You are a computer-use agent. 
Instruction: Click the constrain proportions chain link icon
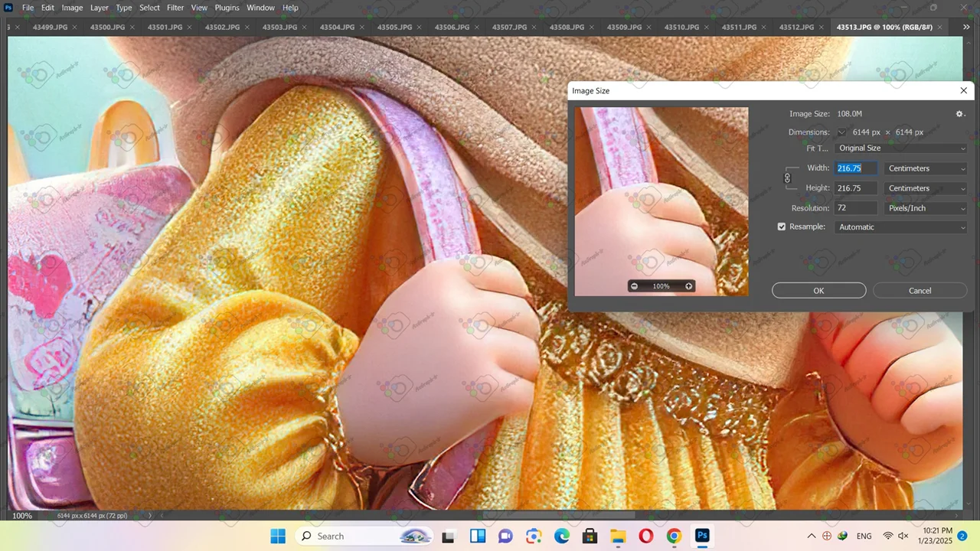[787, 178]
